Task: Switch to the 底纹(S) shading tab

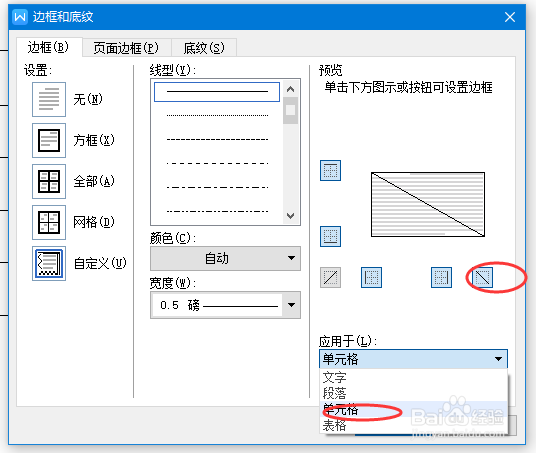Action: (x=204, y=48)
